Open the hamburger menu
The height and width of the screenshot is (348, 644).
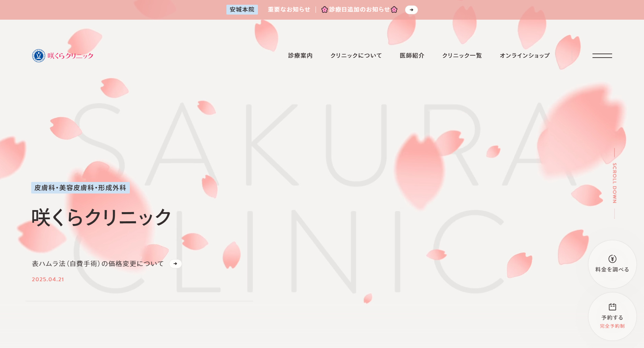(x=602, y=56)
